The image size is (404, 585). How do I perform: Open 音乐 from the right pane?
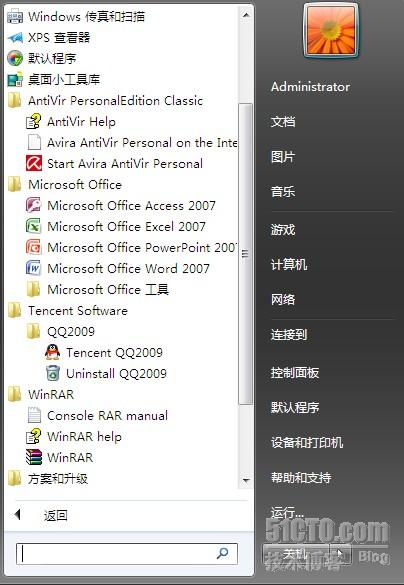click(x=283, y=192)
